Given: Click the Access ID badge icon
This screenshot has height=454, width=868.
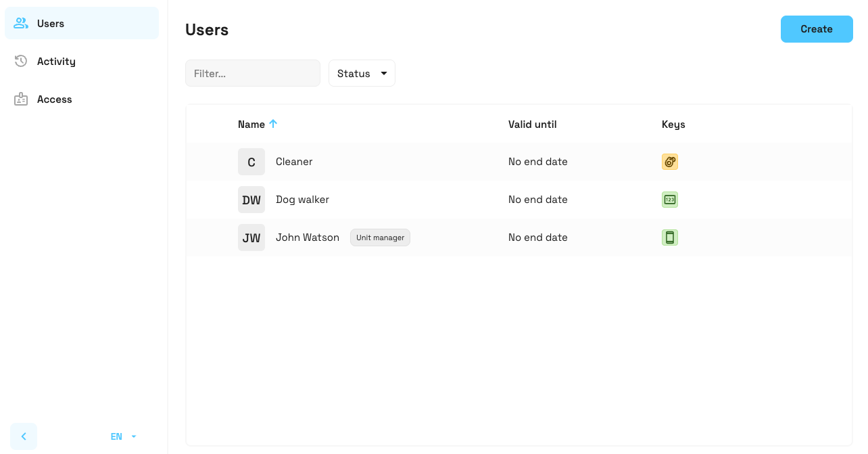Looking at the screenshot, I should click(21, 99).
